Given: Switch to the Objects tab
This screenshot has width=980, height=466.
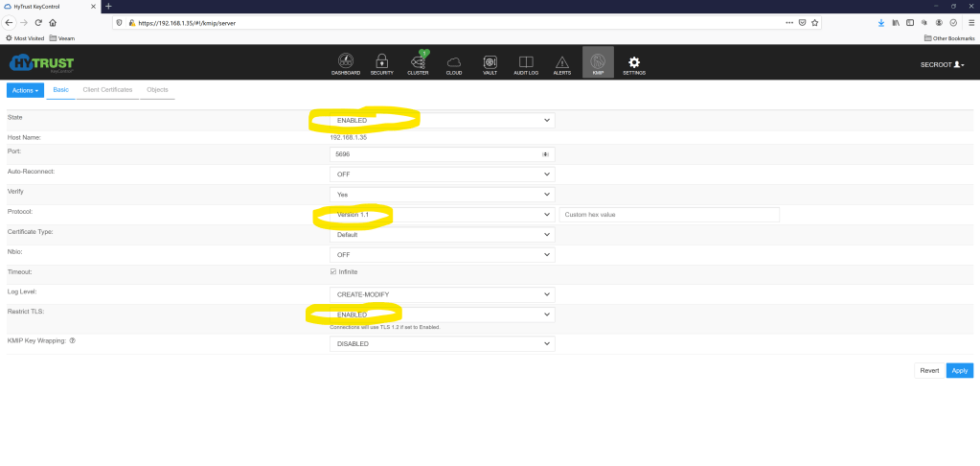Looking at the screenshot, I should [x=157, y=90].
